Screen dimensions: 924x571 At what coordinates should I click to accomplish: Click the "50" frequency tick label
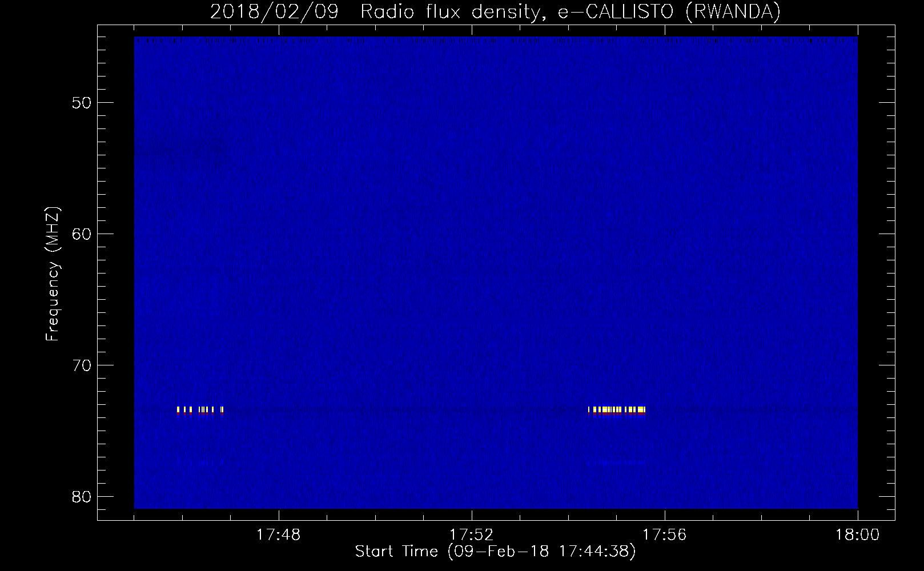tap(82, 103)
